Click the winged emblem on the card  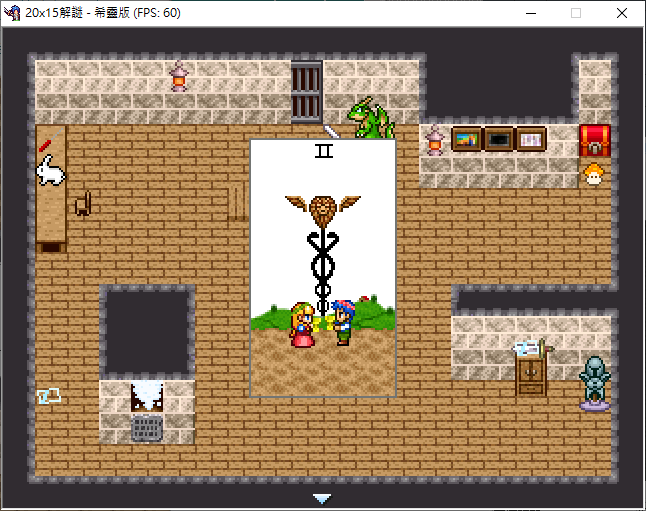(322, 208)
